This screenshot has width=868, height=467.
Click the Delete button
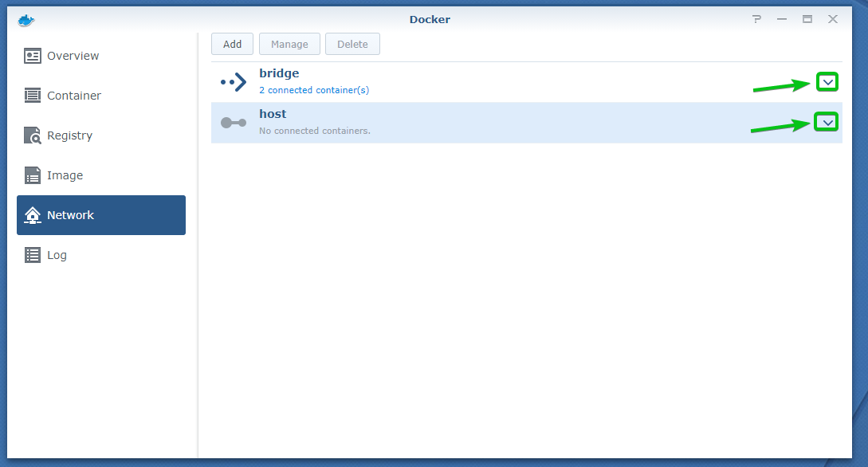[x=352, y=45]
